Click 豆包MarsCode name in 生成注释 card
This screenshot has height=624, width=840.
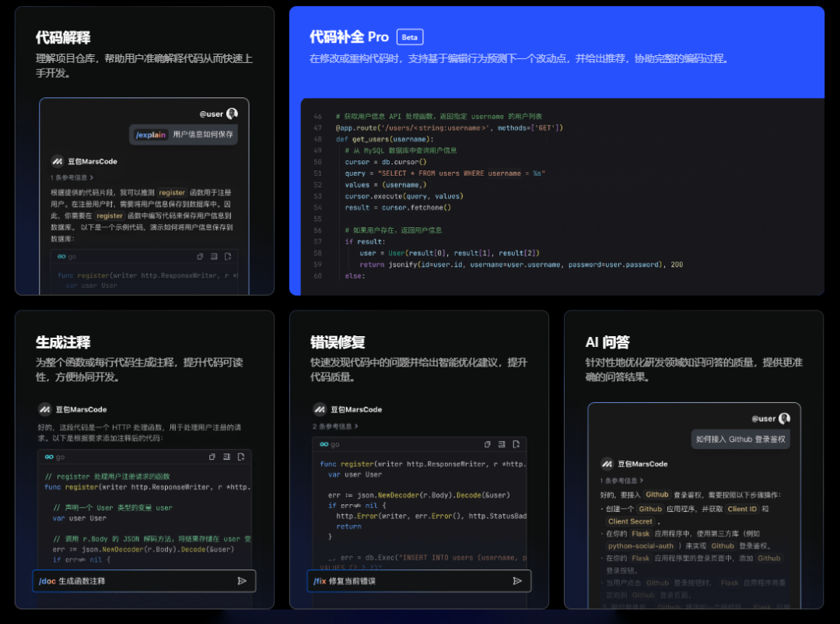(x=81, y=409)
